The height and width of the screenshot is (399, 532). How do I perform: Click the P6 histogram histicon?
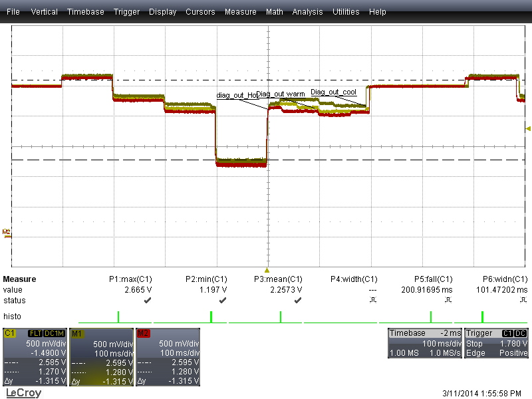coord(491,317)
